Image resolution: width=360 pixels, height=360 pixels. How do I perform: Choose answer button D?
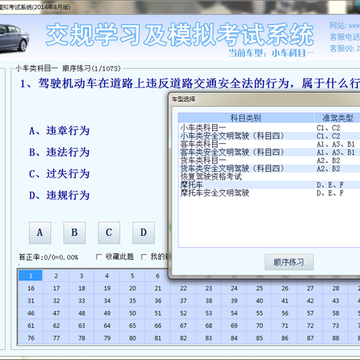143,233
